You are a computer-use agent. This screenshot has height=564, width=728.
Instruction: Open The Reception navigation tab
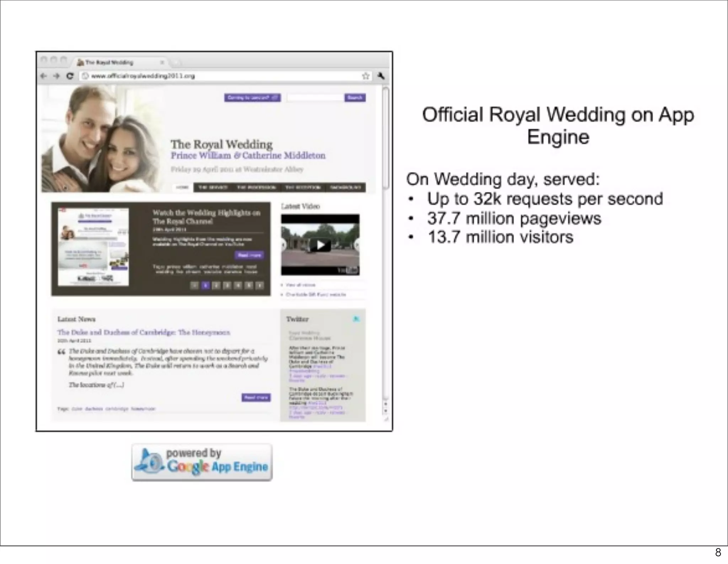pos(303,187)
